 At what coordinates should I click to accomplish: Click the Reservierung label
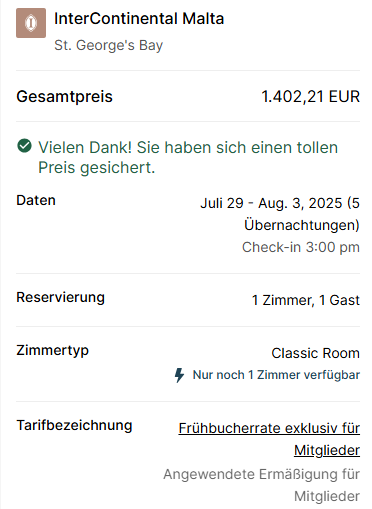(x=60, y=297)
